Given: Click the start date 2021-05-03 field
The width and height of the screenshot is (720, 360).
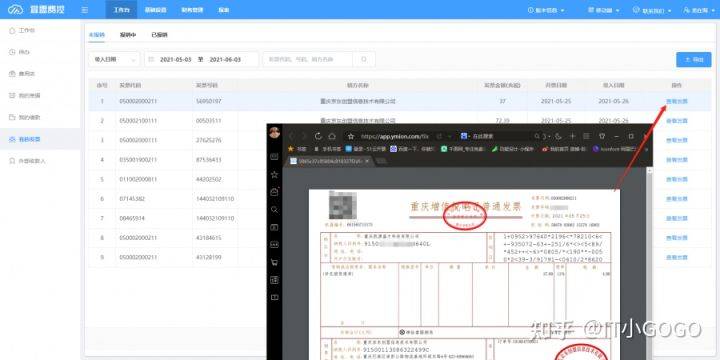Looking at the screenshot, I should tap(175, 60).
